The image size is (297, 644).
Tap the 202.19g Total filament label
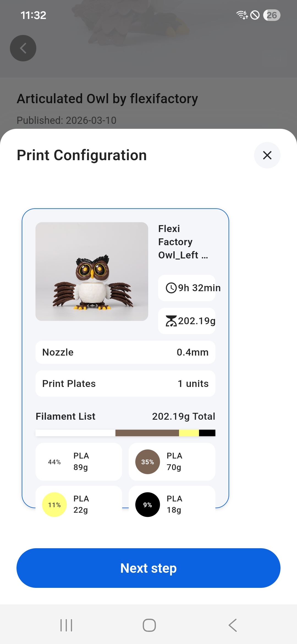point(183,416)
